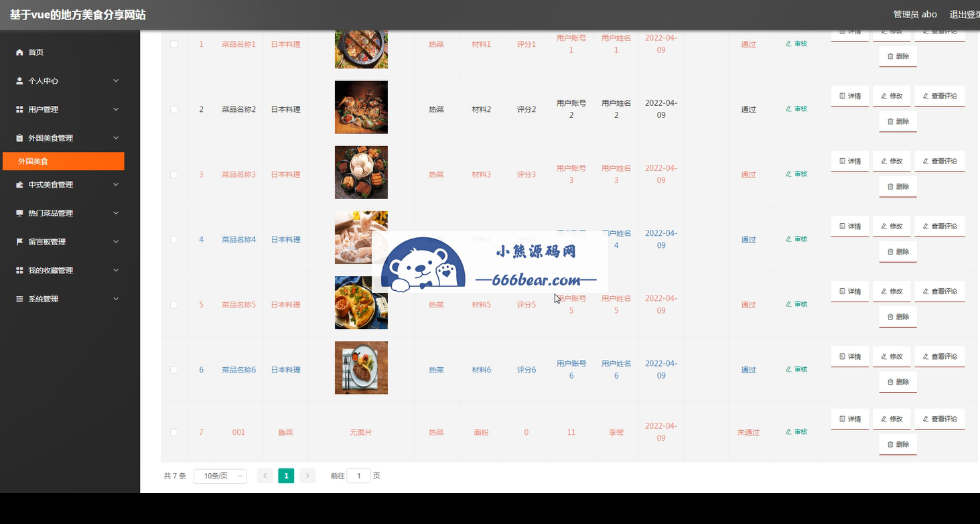The width and height of the screenshot is (980, 524).
Task: Click page number 1 in pagination
Action: (x=286, y=476)
